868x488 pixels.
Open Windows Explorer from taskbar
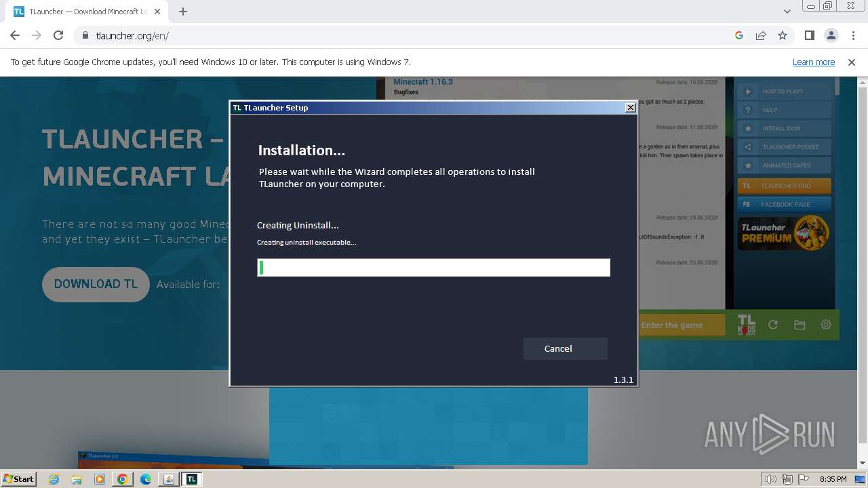tap(77, 479)
